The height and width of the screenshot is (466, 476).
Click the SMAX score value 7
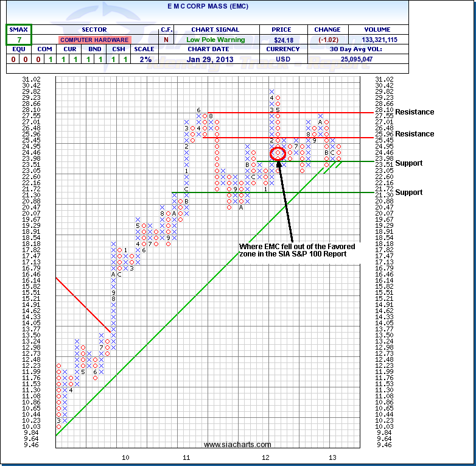(x=19, y=40)
